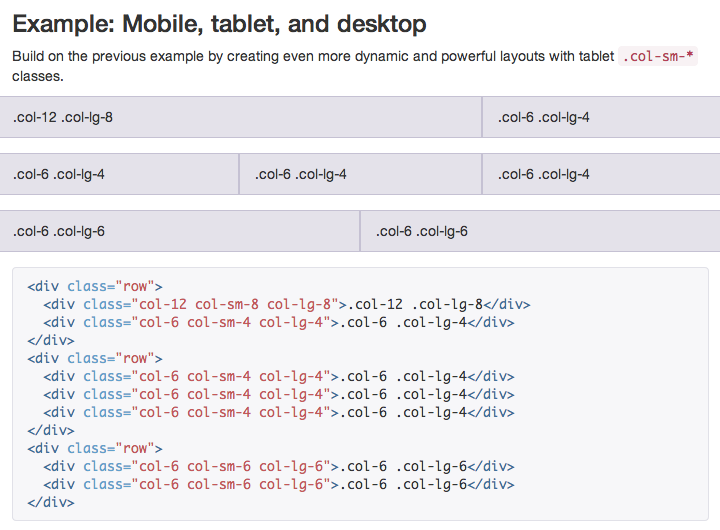Screen dimensions: 720x530
Task: Click the first standalone closing </div> line in code
Action: (x=51, y=341)
